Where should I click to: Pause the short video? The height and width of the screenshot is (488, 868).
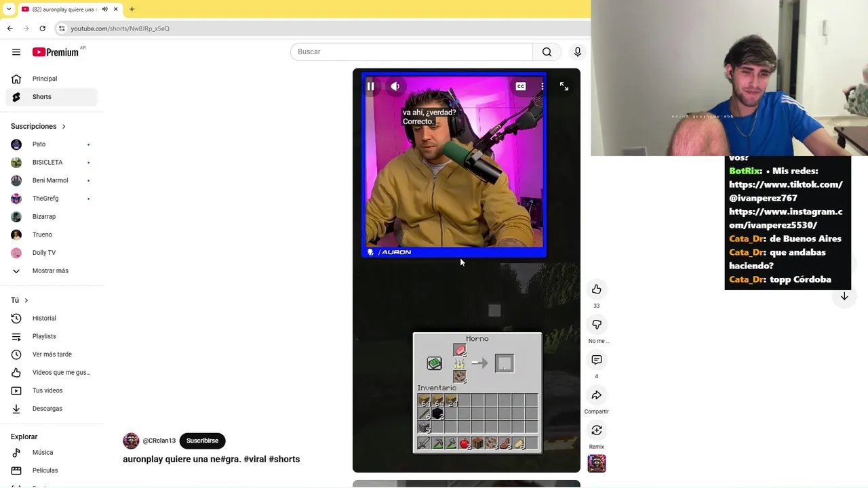click(x=370, y=86)
